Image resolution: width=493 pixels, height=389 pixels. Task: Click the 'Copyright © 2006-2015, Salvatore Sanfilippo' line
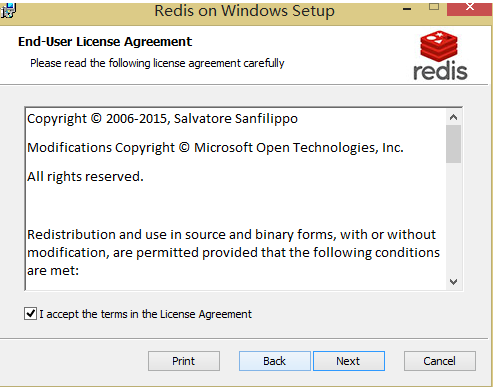click(162, 119)
